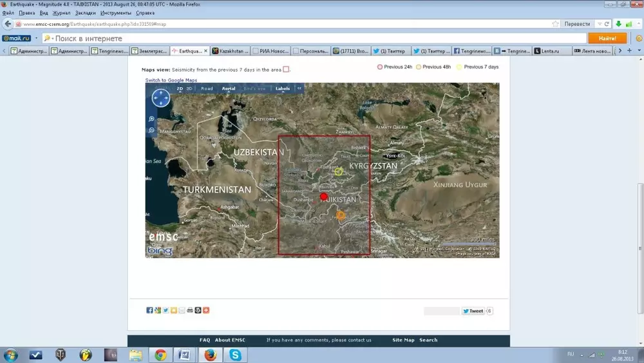The image size is (644, 363).
Task: Zoom in on the Bing map
Action: pos(151,119)
